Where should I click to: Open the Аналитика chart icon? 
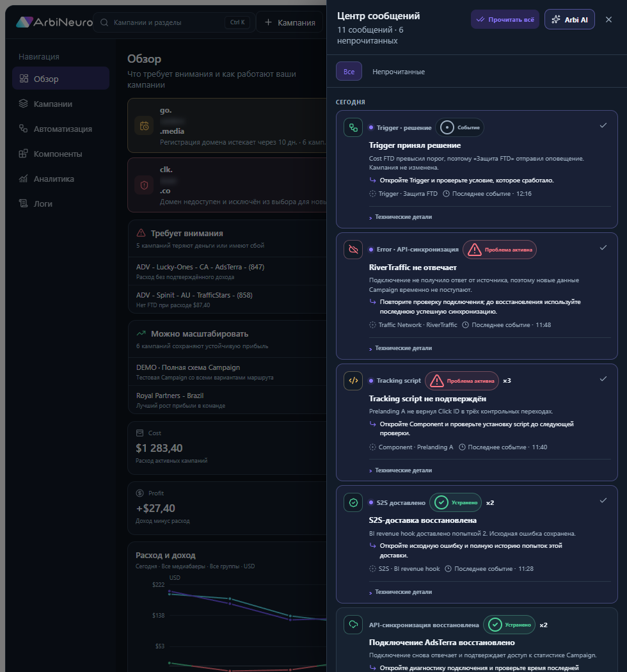click(x=23, y=179)
